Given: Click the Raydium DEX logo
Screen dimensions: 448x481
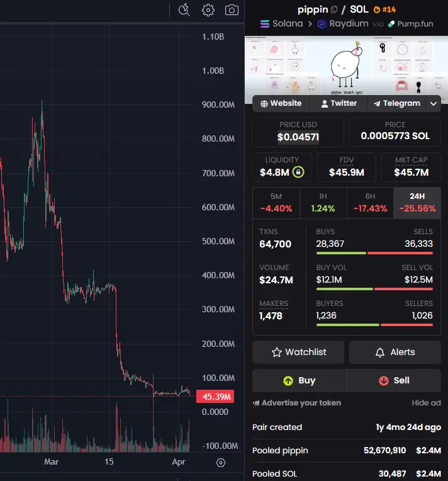Looking at the screenshot, I should click(x=322, y=24).
